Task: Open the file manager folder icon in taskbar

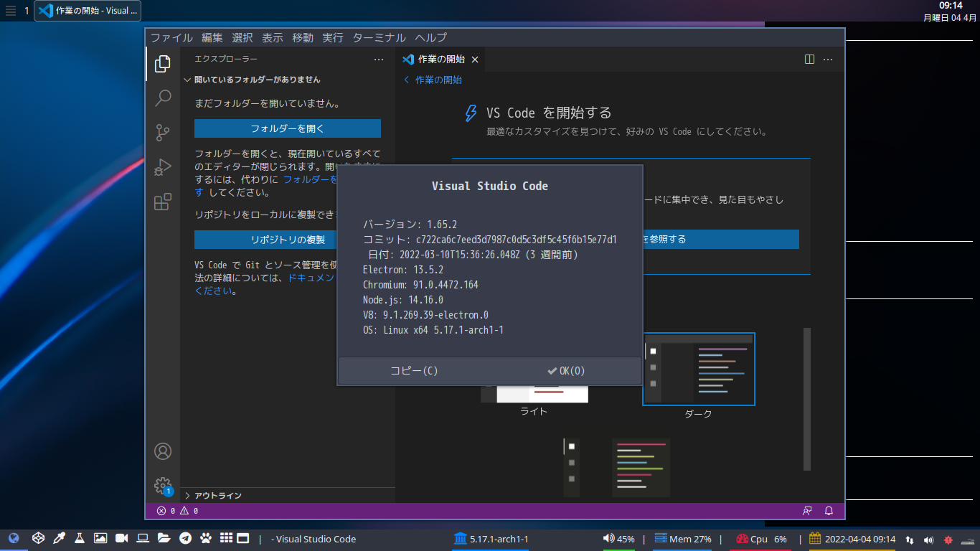Action: pyautogui.click(x=164, y=538)
